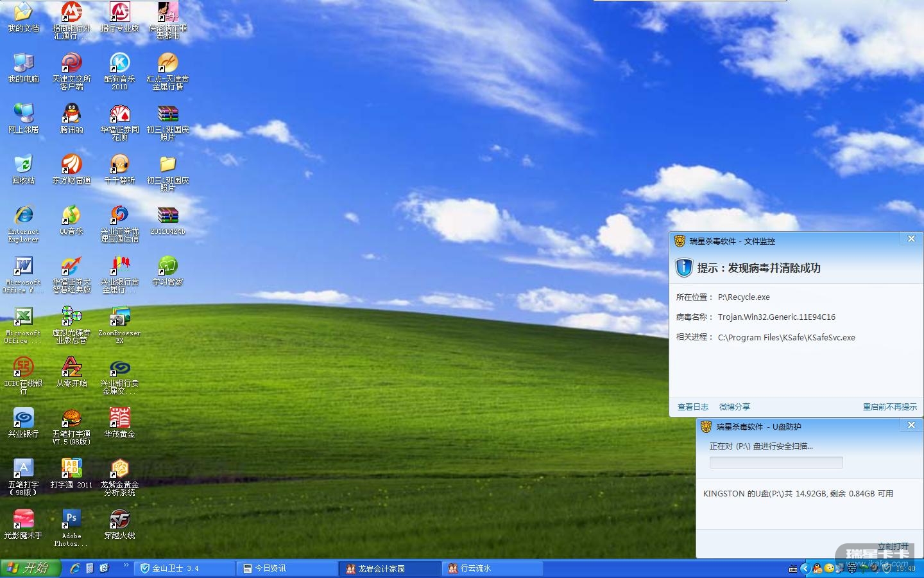The image size is (924, 578).
Task: Select the 学习管家 desktop shortcut
Action: pyautogui.click(x=167, y=270)
